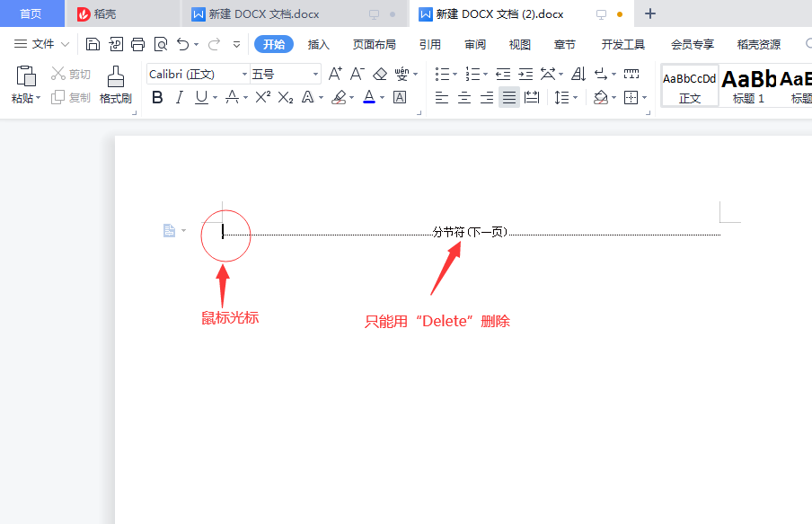Image resolution: width=812 pixels, height=524 pixels.
Task: Select the 标题 1 style thumbnail
Action: point(748,85)
